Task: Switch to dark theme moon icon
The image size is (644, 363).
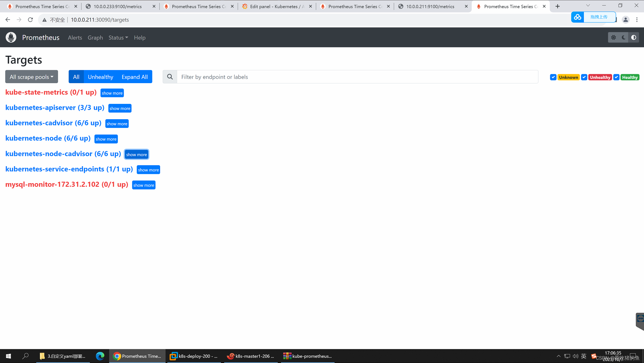Action: point(624,38)
